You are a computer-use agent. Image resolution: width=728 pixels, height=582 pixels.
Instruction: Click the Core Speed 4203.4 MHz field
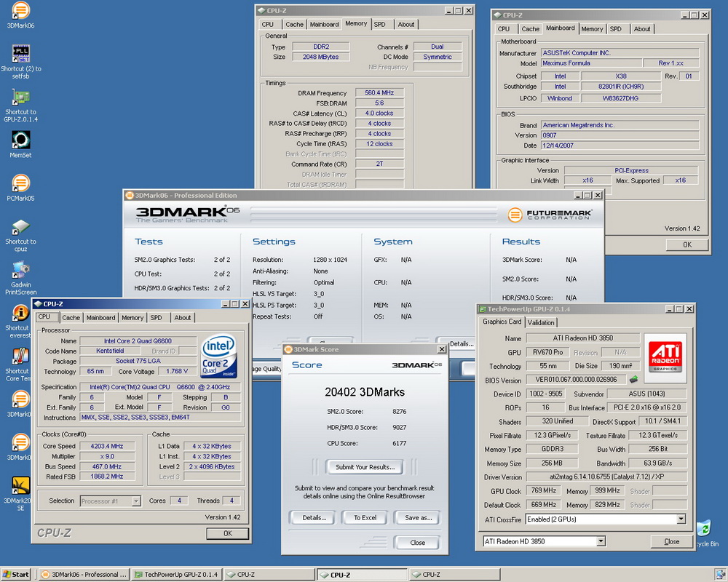pos(107,446)
